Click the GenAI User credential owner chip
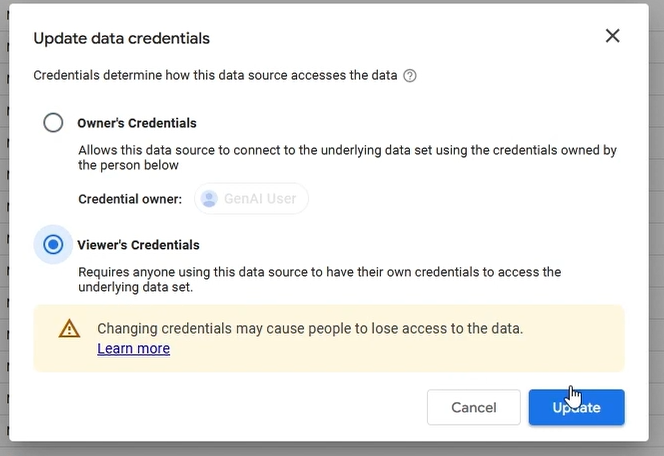The width and height of the screenshot is (664, 456). point(252,199)
